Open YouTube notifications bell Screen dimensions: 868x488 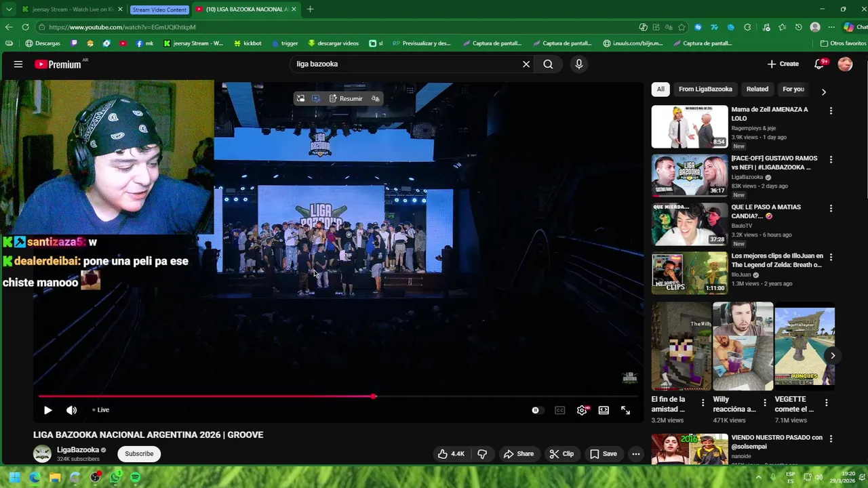point(819,64)
